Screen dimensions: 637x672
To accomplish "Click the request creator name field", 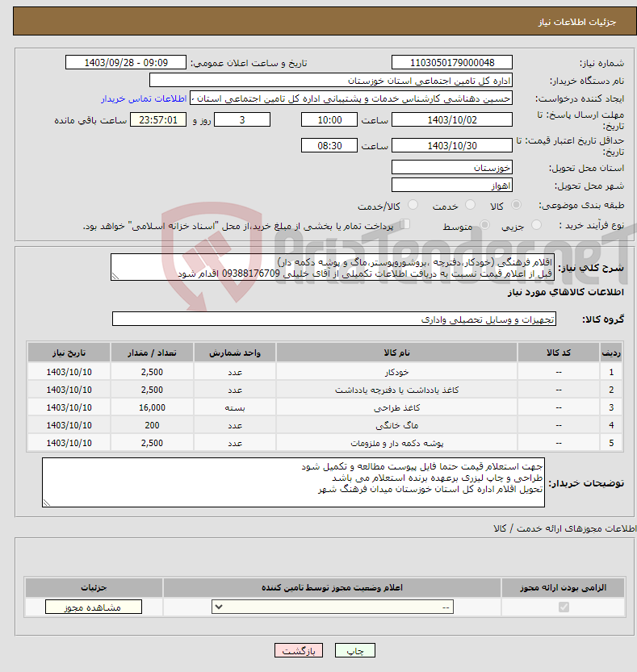I will [x=351, y=98].
